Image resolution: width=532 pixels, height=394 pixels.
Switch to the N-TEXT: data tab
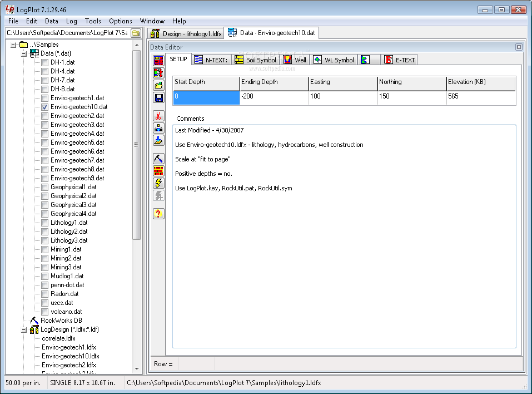coord(212,60)
